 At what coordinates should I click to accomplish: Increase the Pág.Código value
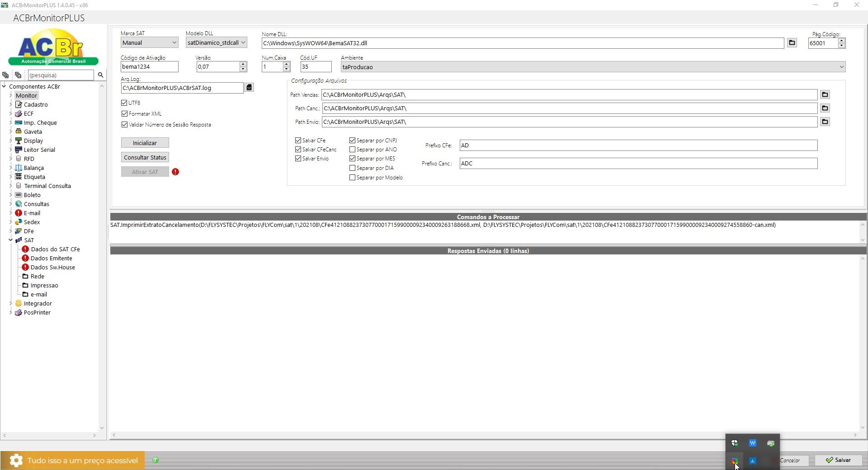(841, 41)
